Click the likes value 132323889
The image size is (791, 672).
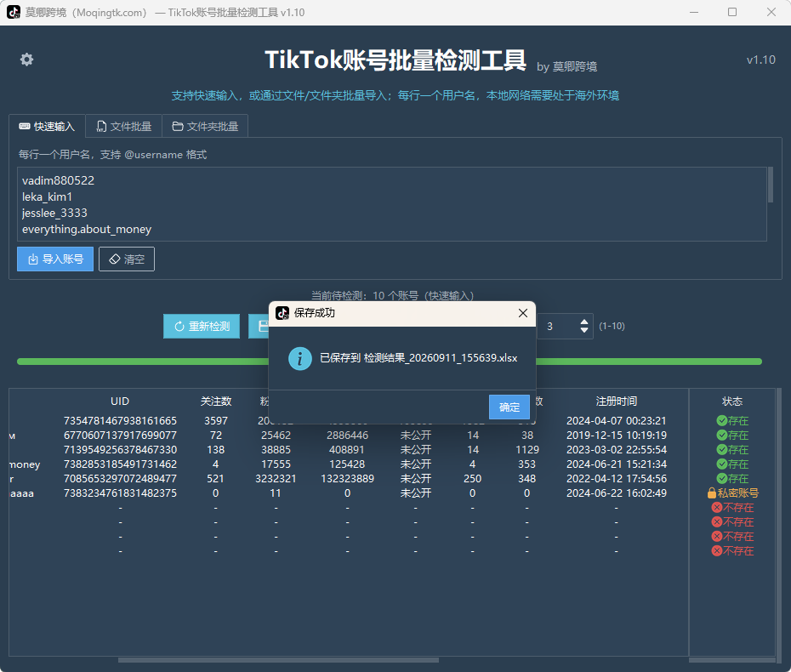(348, 479)
